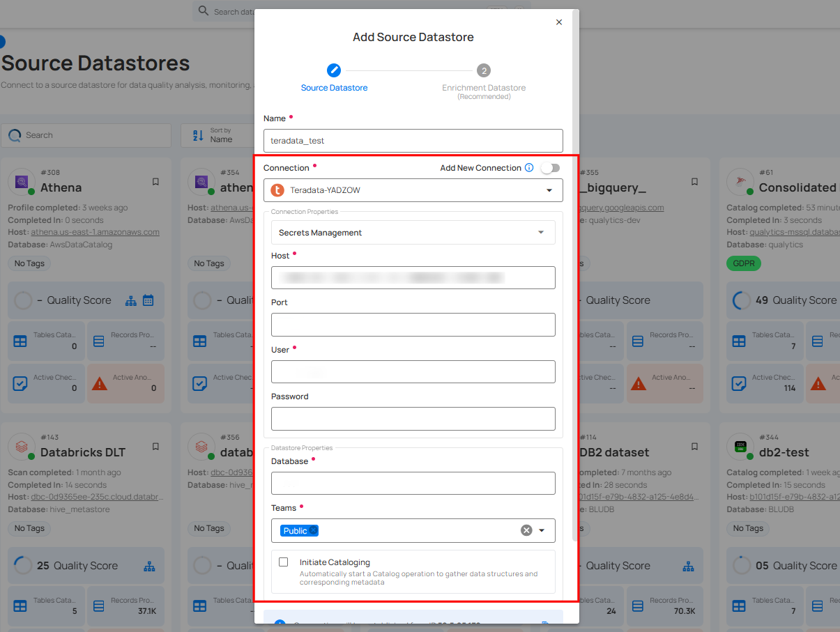Remove the Public team chip
Screen dimensions: 840x632
314,531
